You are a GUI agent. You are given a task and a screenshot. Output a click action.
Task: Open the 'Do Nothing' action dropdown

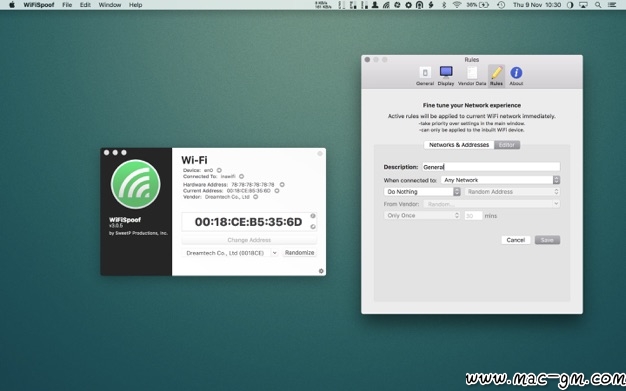pyautogui.click(x=422, y=192)
